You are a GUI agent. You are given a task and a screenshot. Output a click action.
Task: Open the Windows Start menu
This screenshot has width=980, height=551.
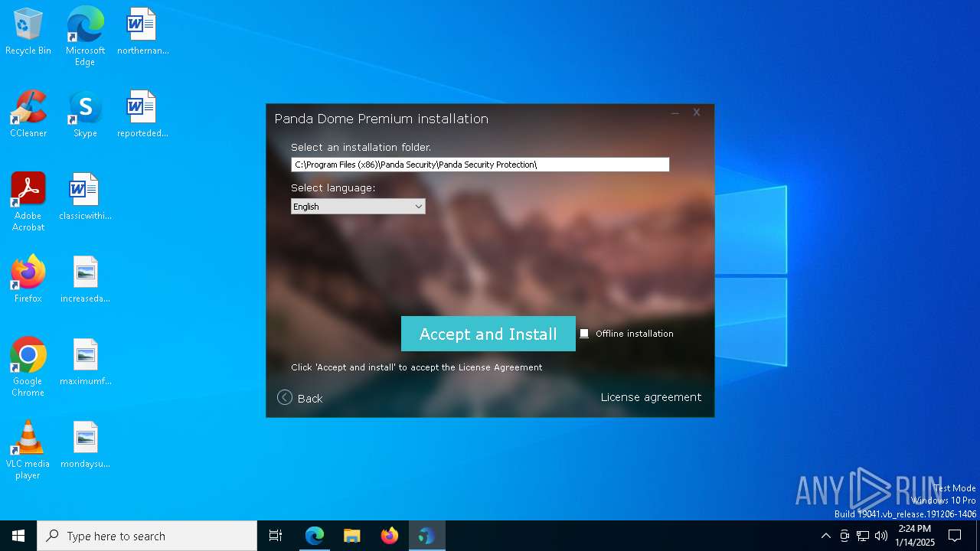tap(18, 536)
